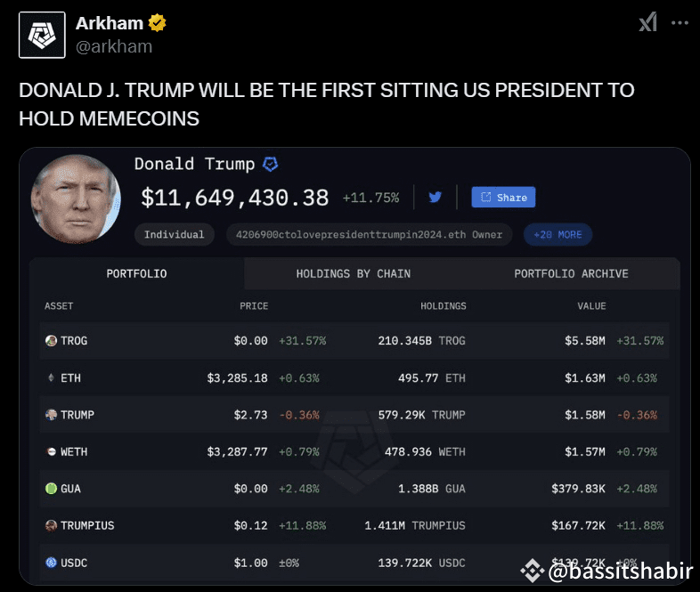Screen dimensions: 700x592
Task: Expand the +20 MORE tags
Action: (558, 235)
